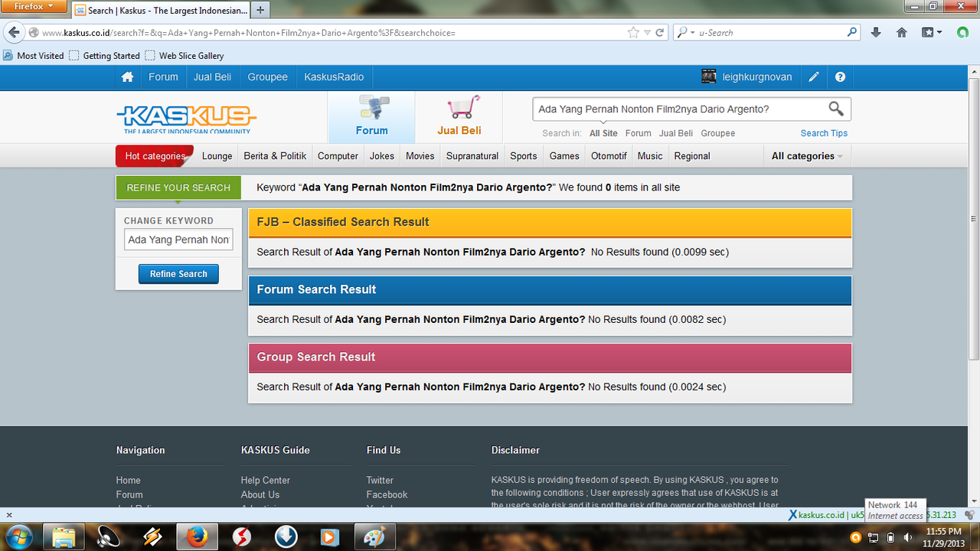Click the Firefox home toolbar icon
The width and height of the screenshot is (980, 551).
902,33
